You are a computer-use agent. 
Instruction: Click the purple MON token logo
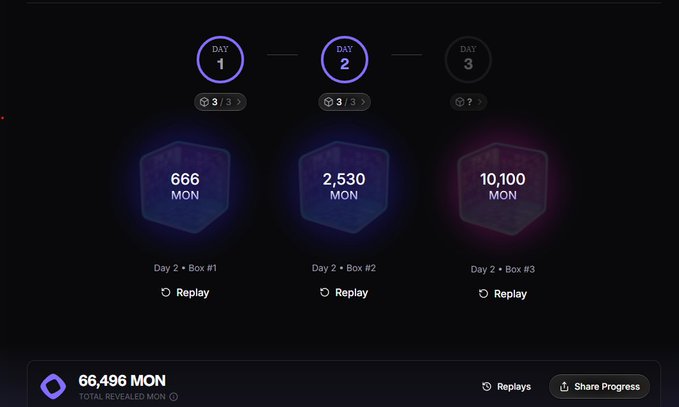[x=53, y=386]
